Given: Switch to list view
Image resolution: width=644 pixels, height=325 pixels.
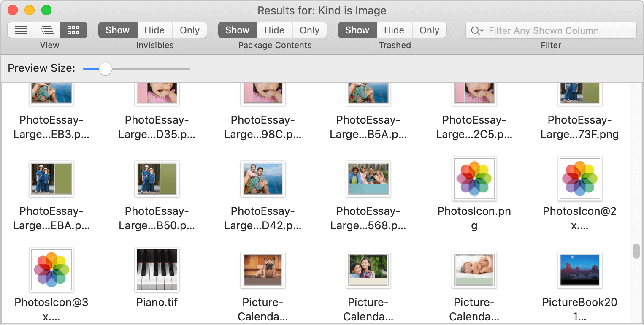Looking at the screenshot, I should (x=21, y=30).
